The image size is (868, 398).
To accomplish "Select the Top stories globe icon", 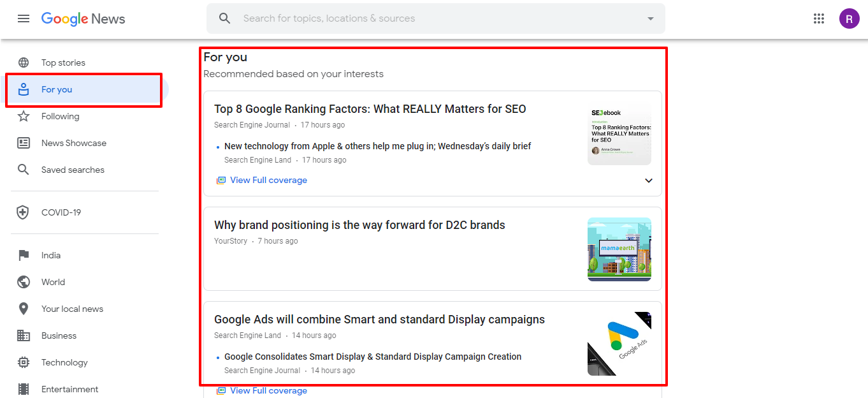I will coord(24,63).
